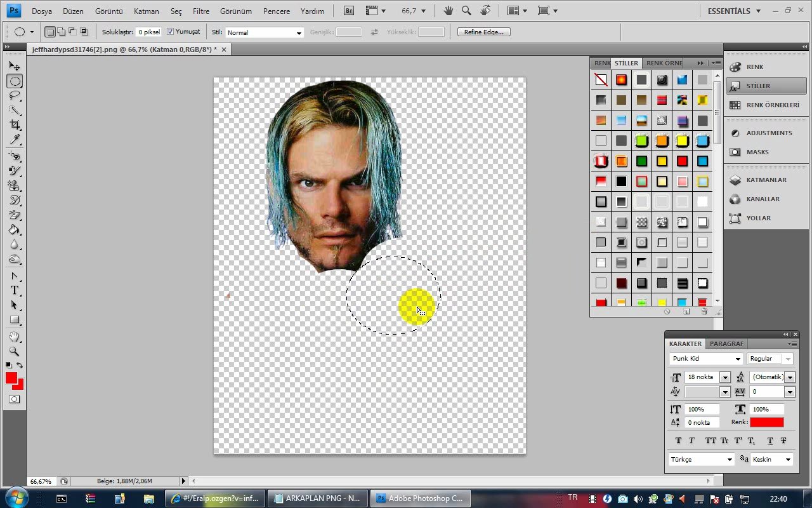The image size is (812, 508).
Task: Toggle Quick Mask mode
Action: [x=15, y=399]
